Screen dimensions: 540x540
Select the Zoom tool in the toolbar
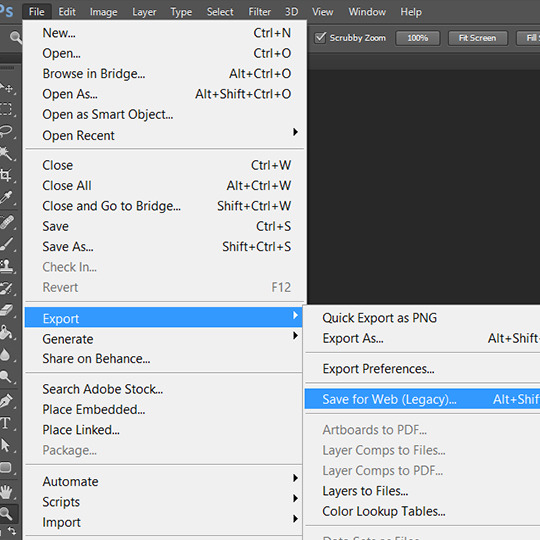pyautogui.click(x=6, y=513)
